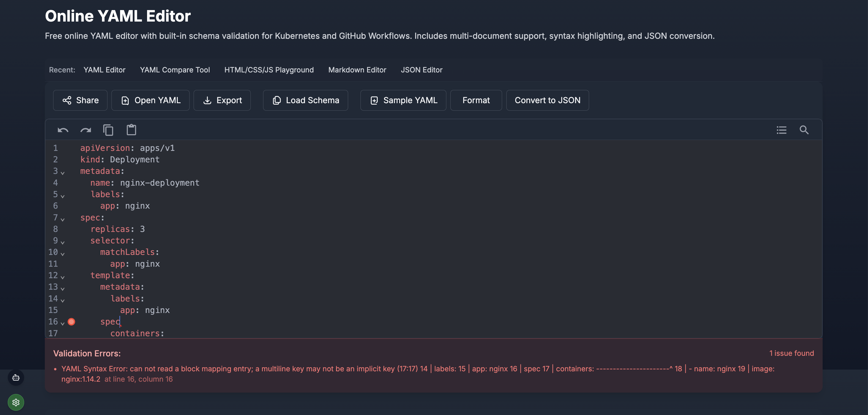This screenshot has width=868, height=415.
Task: Collapse the labels block at line 14
Action: tap(63, 300)
